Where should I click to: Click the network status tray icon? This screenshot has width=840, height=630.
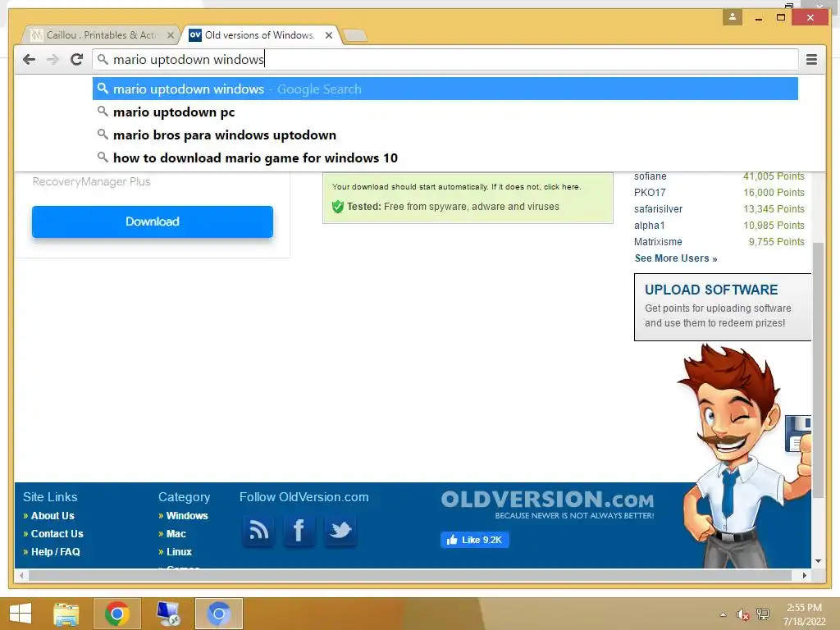(763, 614)
